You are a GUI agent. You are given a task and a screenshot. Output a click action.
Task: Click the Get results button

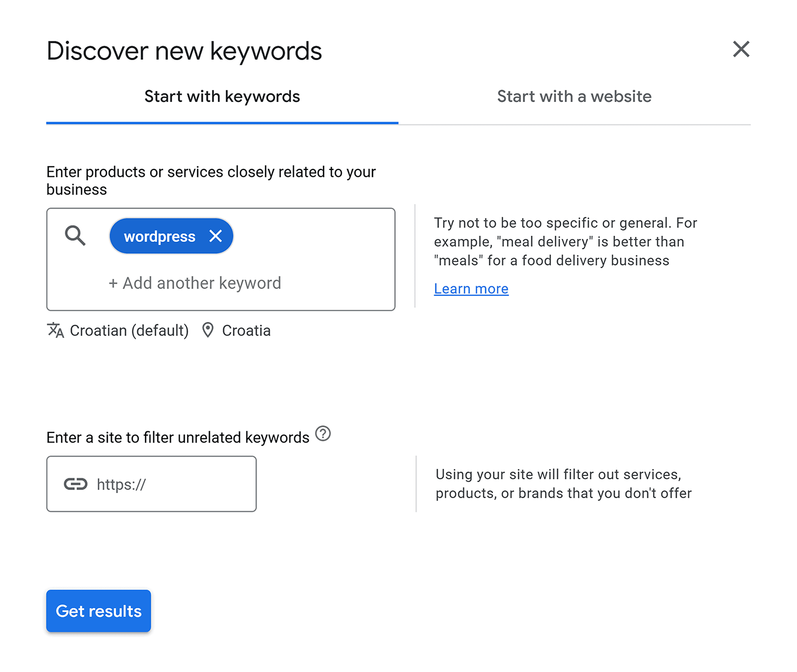pos(99,611)
